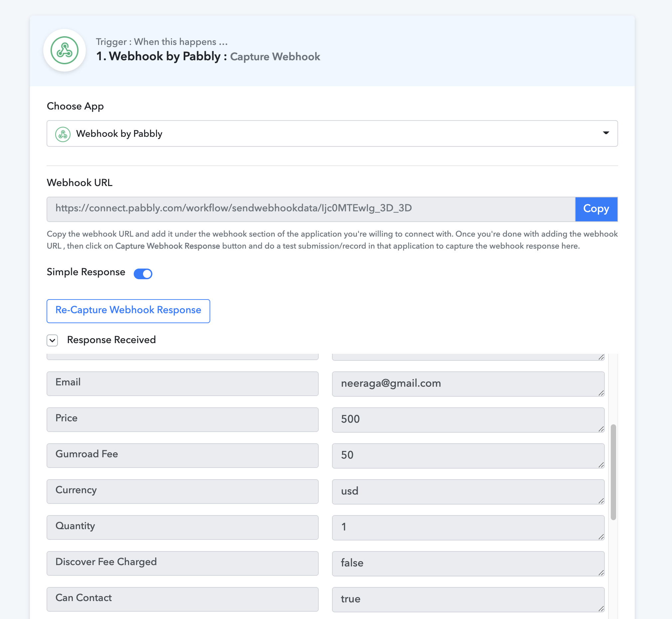Click the webhook URL text field
The width and height of the screenshot is (672, 619).
click(311, 209)
